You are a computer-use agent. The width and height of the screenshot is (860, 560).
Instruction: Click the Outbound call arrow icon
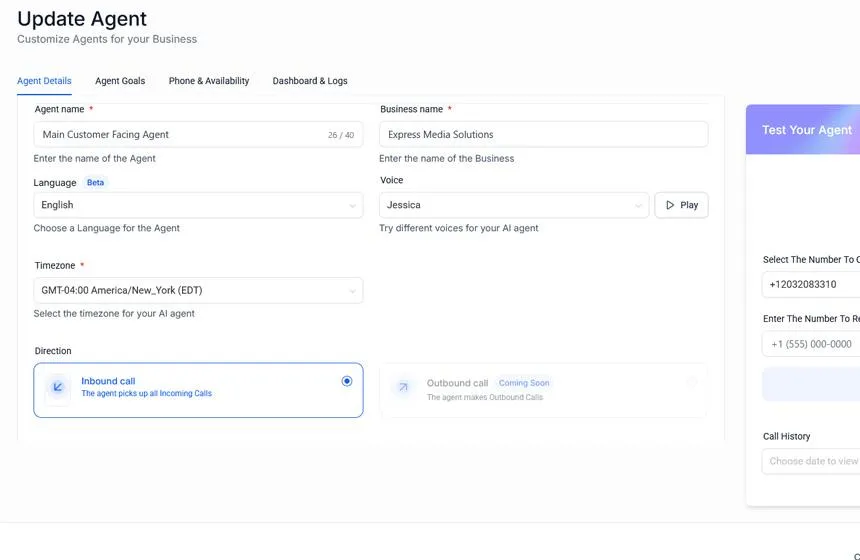[x=403, y=387]
